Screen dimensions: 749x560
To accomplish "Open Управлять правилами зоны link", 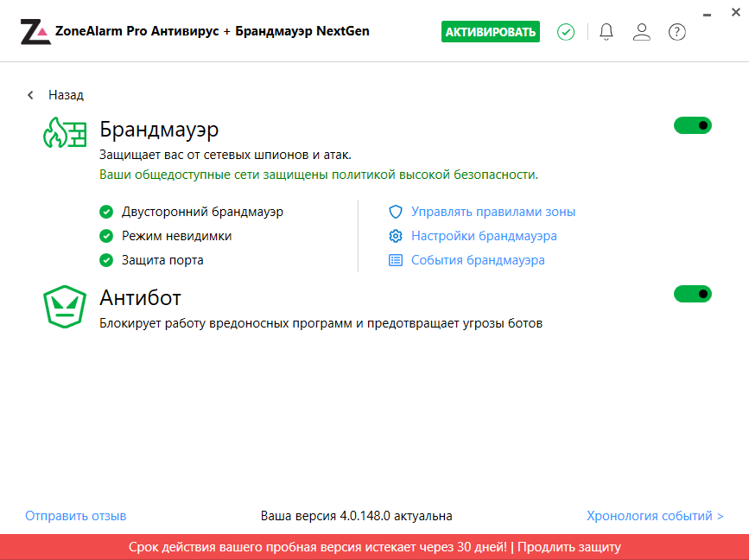I will tap(493, 212).
